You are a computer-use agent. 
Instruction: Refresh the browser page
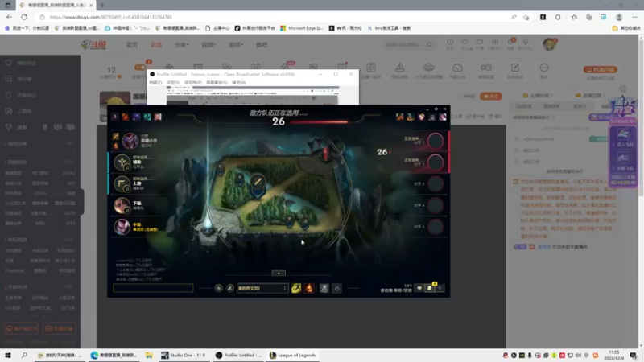(x=24, y=17)
